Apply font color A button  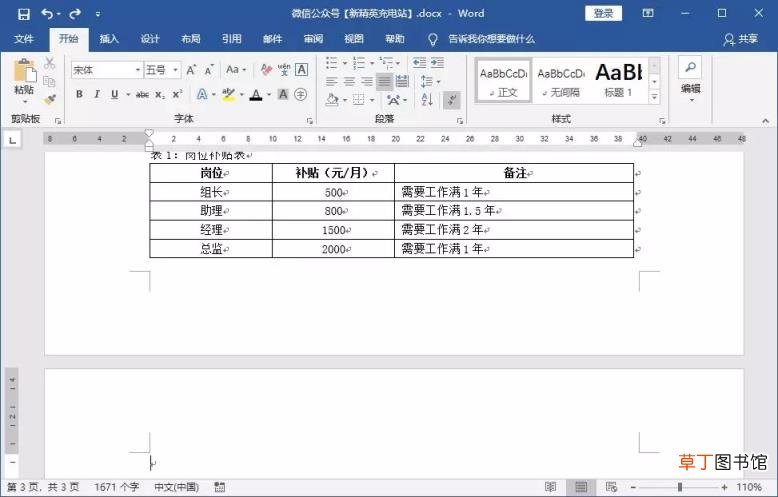[256, 94]
